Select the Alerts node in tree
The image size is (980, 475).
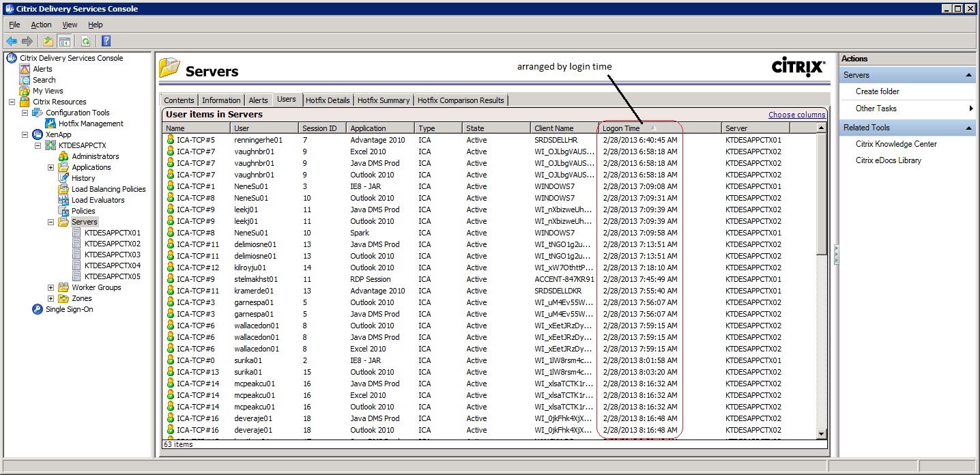tap(42, 69)
